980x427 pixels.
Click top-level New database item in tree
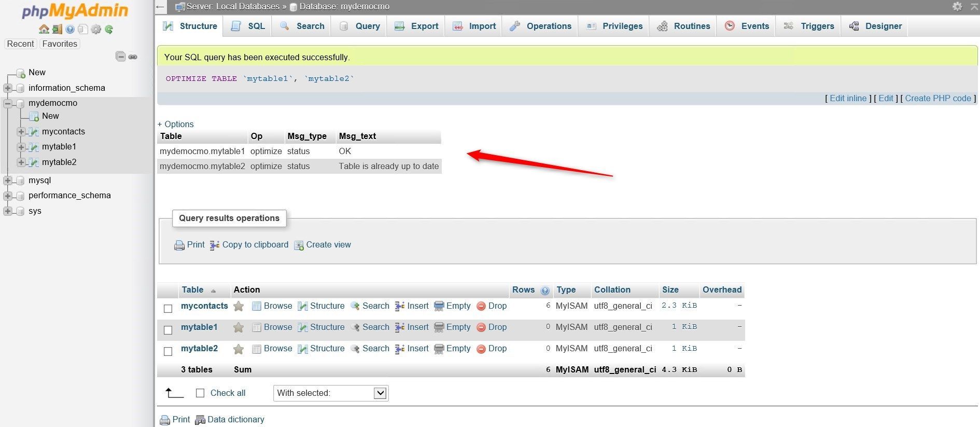coord(37,73)
